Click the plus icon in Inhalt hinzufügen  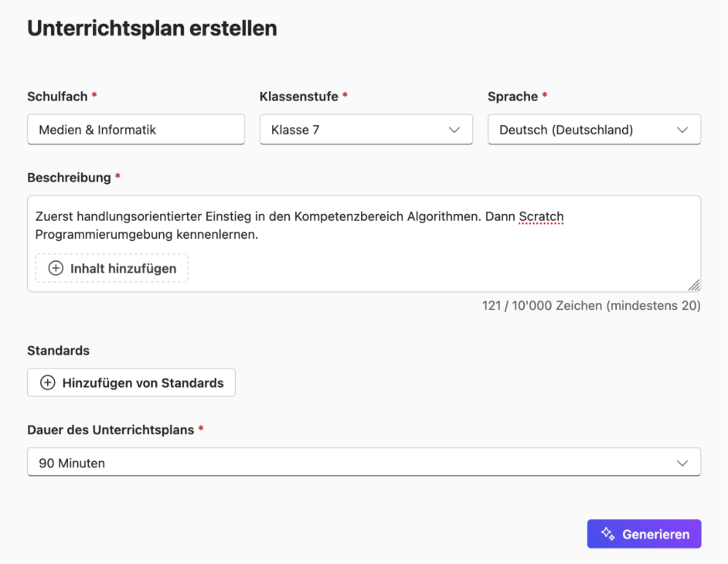[x=56, y=269]
